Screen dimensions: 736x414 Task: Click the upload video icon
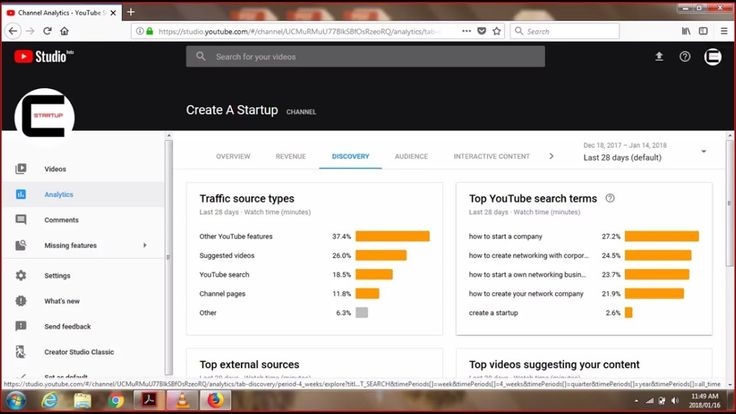(659, 57)
